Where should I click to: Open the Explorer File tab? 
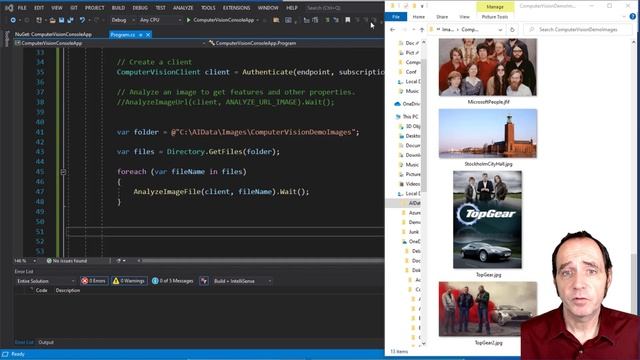pyautogui.click(x=396, y=17)
